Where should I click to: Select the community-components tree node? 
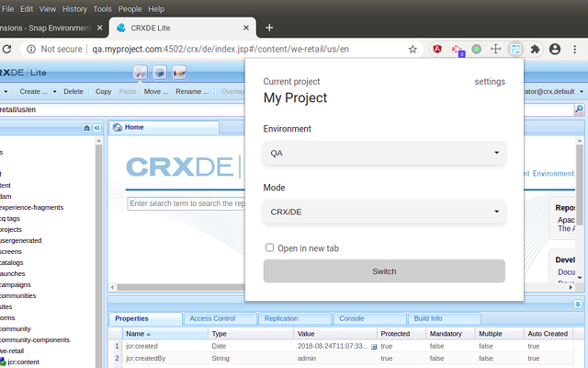click(35, 339)
